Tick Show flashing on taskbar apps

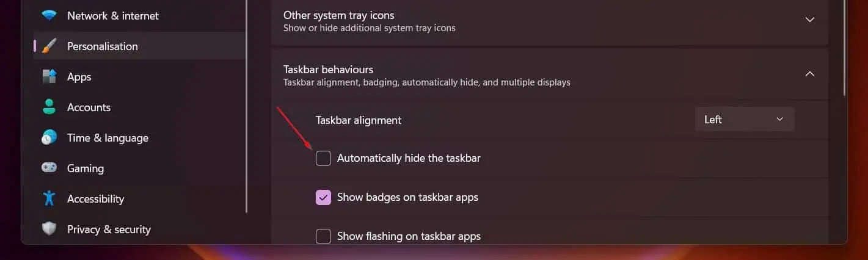(323, 236)
